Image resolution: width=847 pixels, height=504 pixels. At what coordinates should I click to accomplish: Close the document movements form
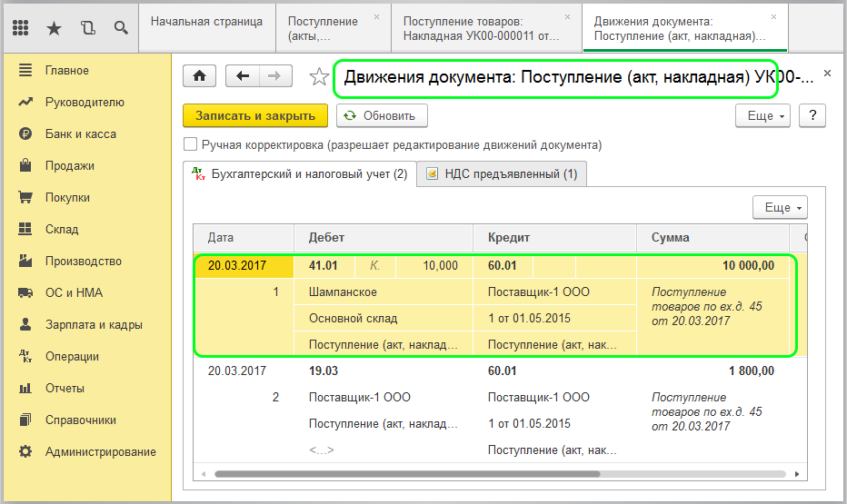(827, 74)
